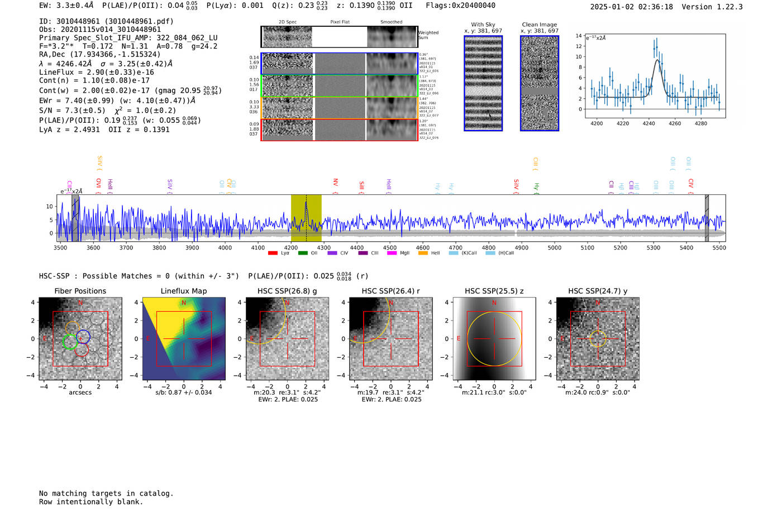Click the Obs 20201115v014 line
The width and height of the screenshot is (782, 532).
coord(100,30)
